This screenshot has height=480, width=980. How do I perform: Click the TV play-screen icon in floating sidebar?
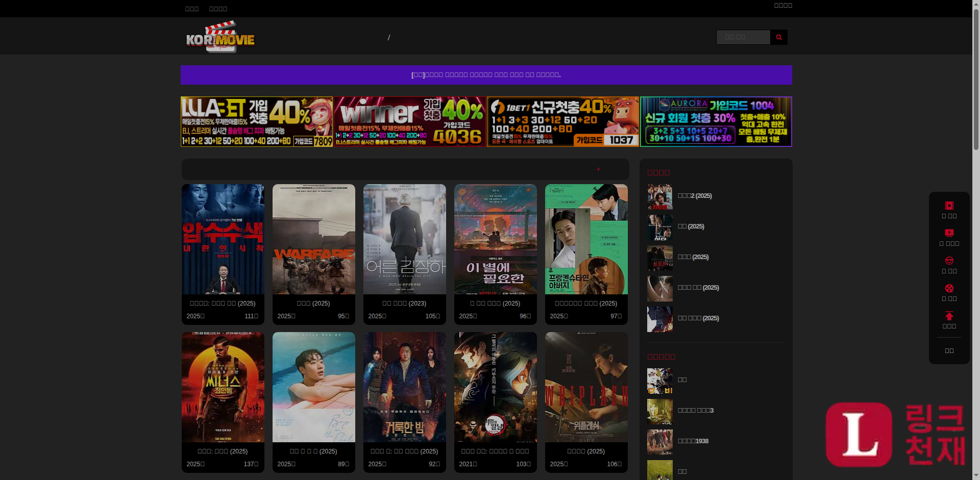[x=949, y=233]
